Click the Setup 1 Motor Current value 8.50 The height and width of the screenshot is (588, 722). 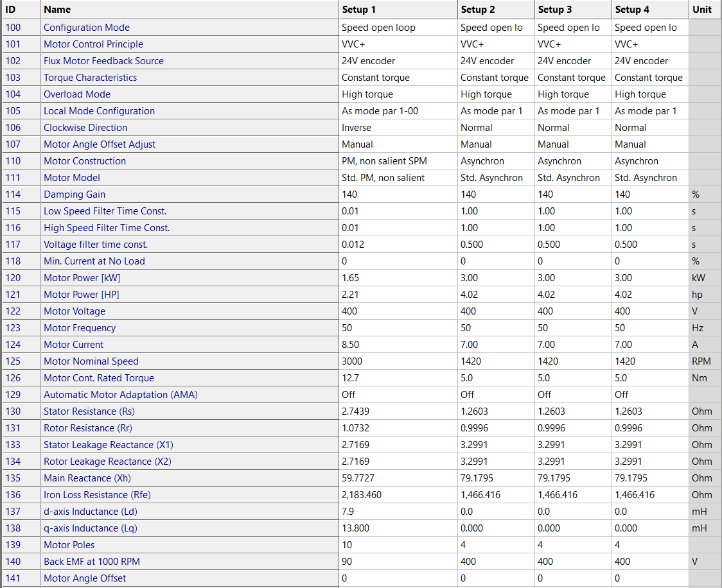click(x=351, y=345)
